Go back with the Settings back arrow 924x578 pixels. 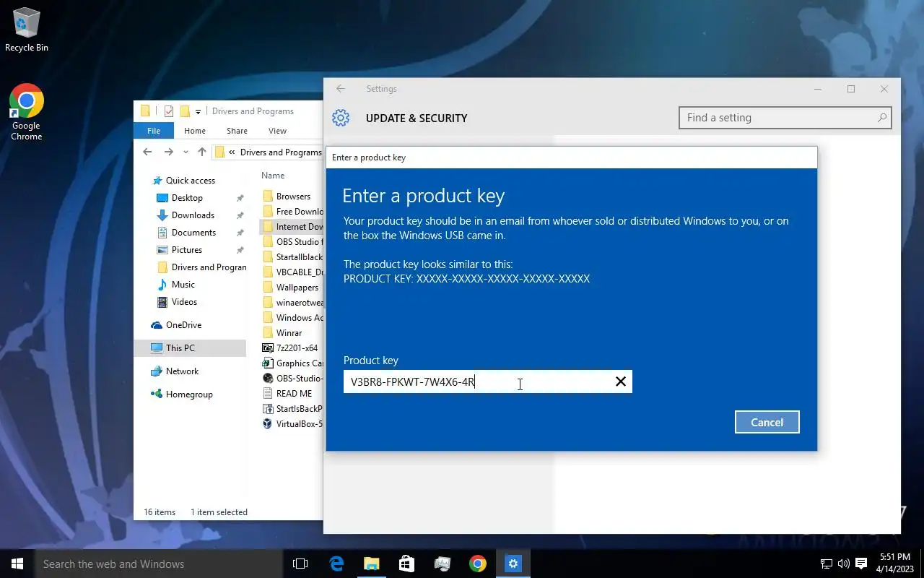(341, 89)
